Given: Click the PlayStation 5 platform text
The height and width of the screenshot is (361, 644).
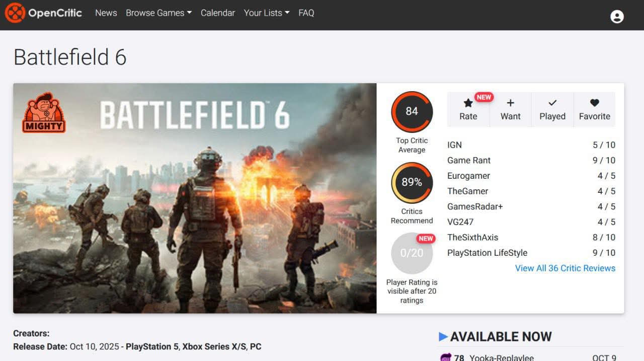Looking at the screenshot, I should pos(152,347).
